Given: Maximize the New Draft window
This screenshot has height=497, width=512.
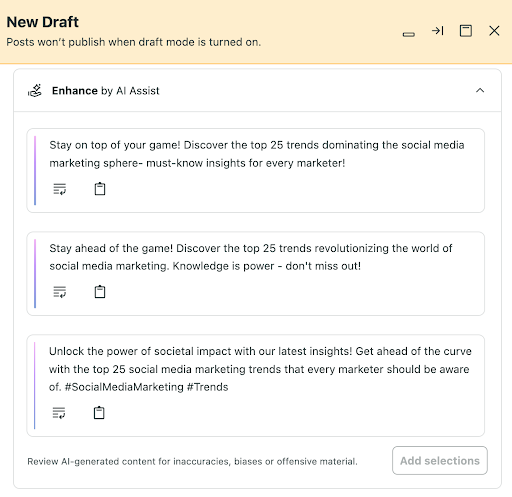Looking at the screenshot, I should (466, 31).
